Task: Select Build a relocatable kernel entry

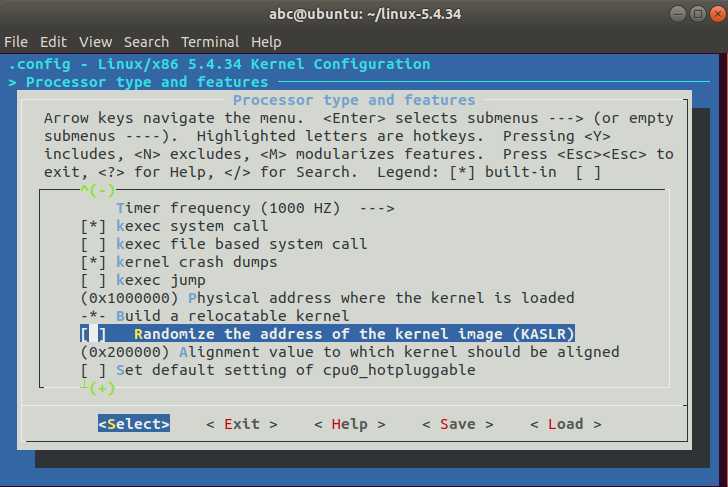Action: 215,316
